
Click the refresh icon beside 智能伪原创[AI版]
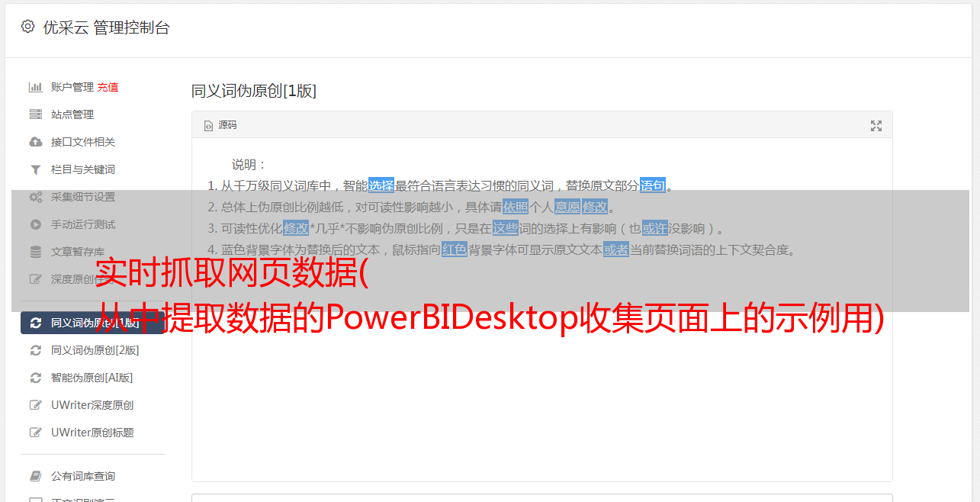tap(35, 378)
